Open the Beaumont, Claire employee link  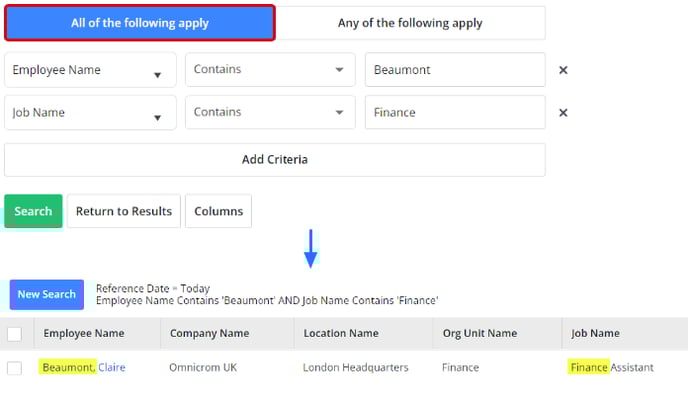84,367
